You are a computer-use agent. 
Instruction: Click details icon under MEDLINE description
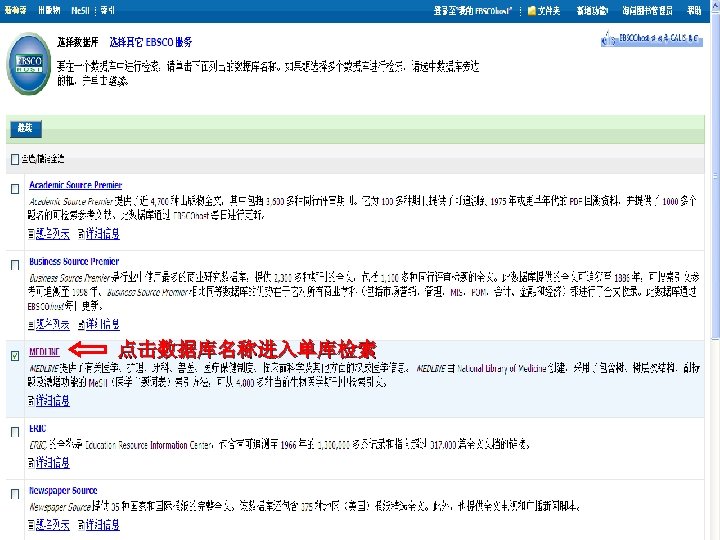click(x=31, y=401)
